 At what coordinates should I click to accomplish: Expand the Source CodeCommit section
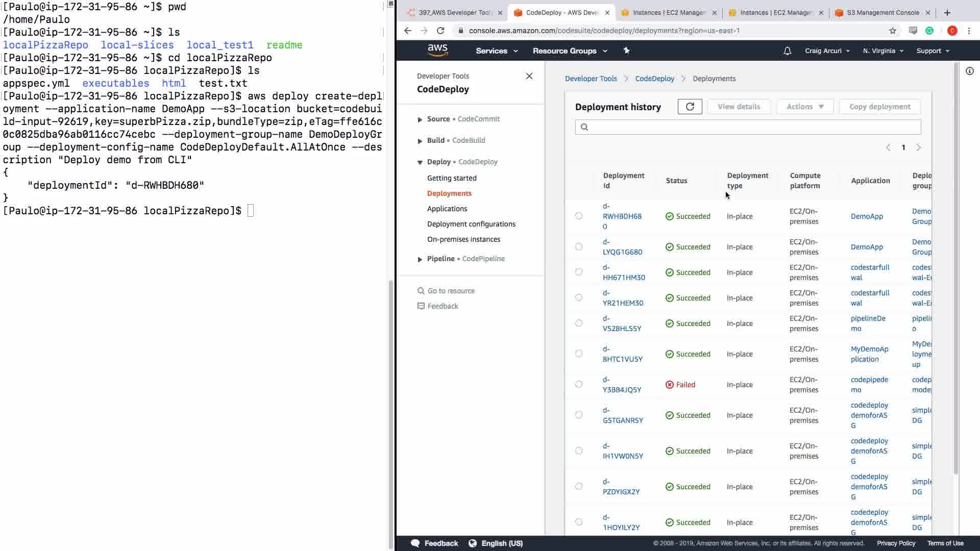click(420, 119)
